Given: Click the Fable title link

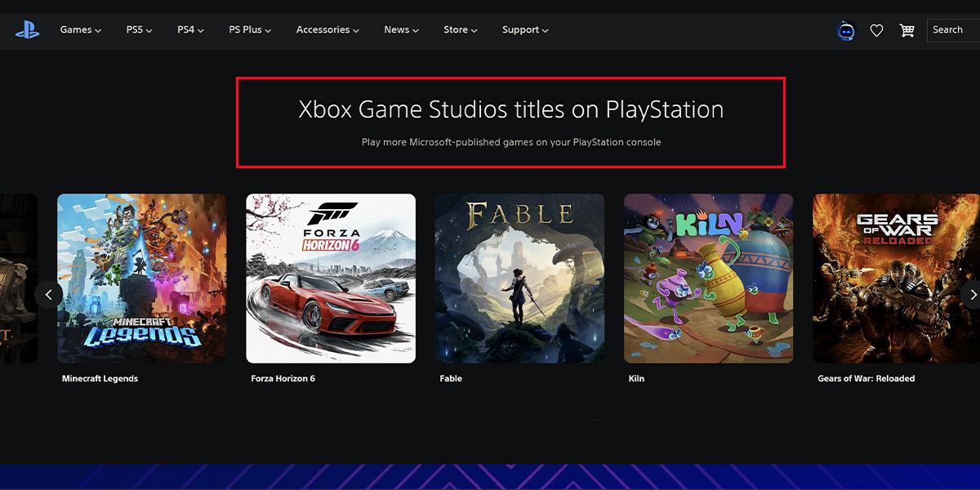Looking at the screenshot, I should (x=451, y=379).
